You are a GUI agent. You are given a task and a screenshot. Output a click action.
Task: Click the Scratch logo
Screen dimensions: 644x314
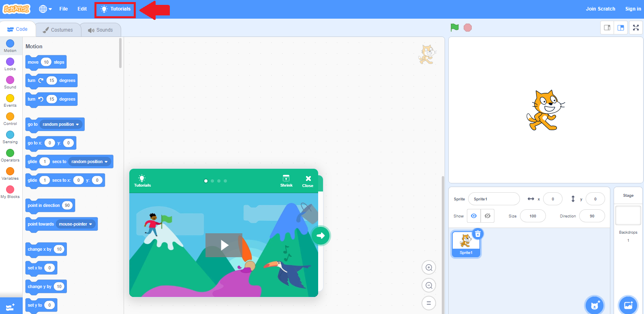click(17, 9)
